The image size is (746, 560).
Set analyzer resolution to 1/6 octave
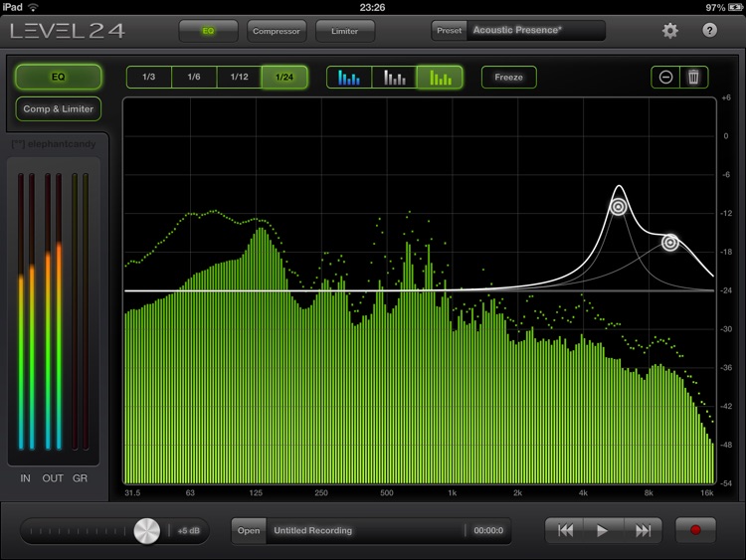coord(194,77)
